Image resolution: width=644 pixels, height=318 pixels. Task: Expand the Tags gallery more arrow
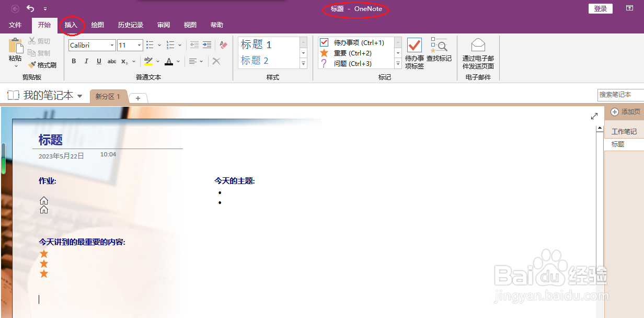[x=398, y=64]
